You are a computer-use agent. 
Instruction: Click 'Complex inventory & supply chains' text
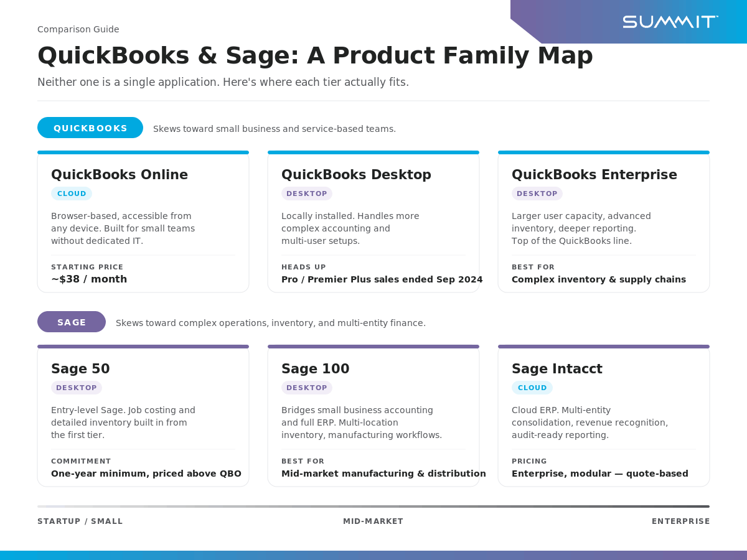pos(599,279)
